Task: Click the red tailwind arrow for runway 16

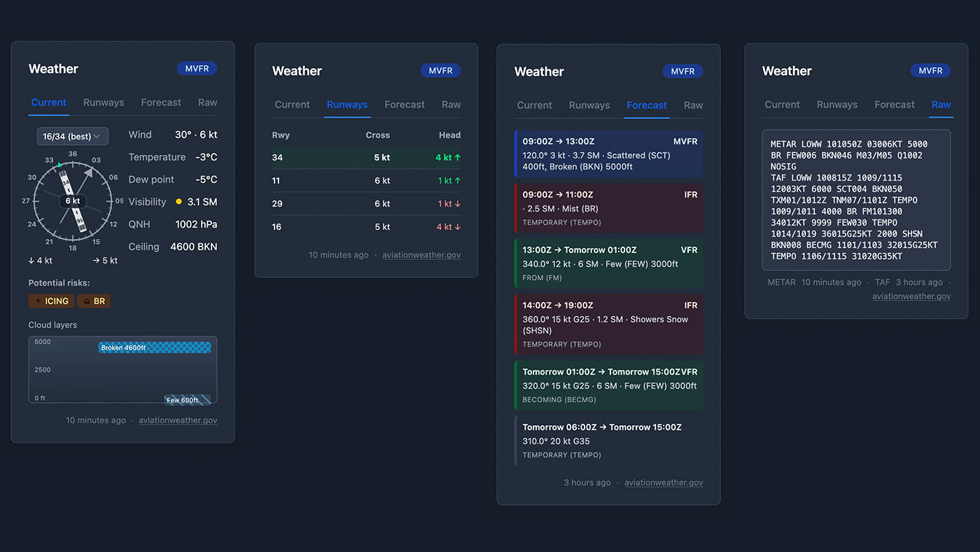Action: (x=458, y=227)
